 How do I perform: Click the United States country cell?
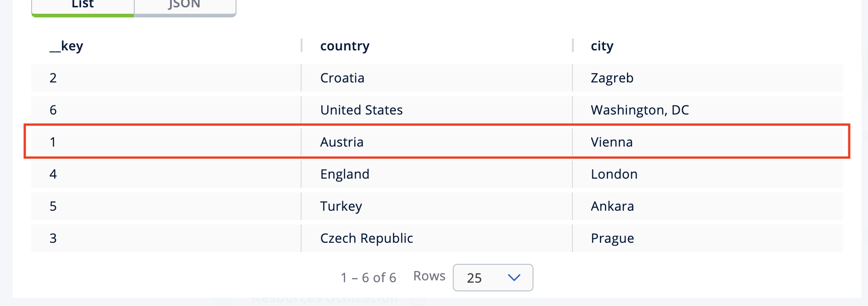[x=361, y=110]
